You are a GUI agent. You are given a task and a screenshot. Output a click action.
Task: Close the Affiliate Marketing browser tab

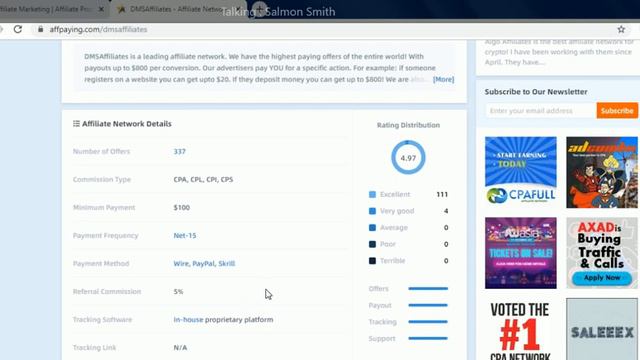coord(101,9)
